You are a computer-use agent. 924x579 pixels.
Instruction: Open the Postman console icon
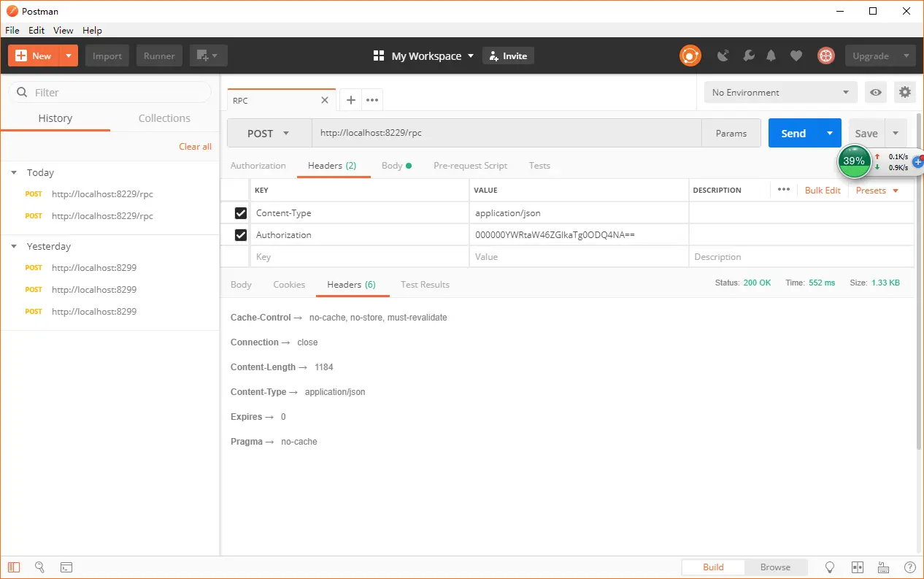[66, 567]
